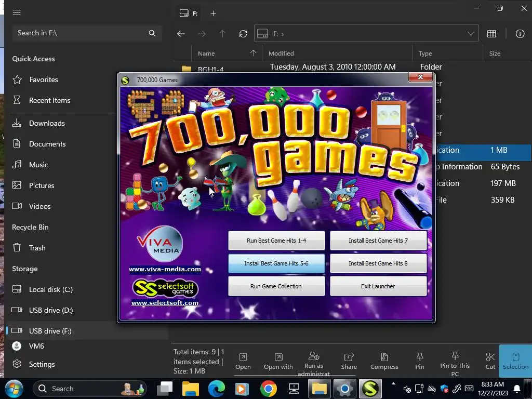Open Favorites in Quick Access

44,79
